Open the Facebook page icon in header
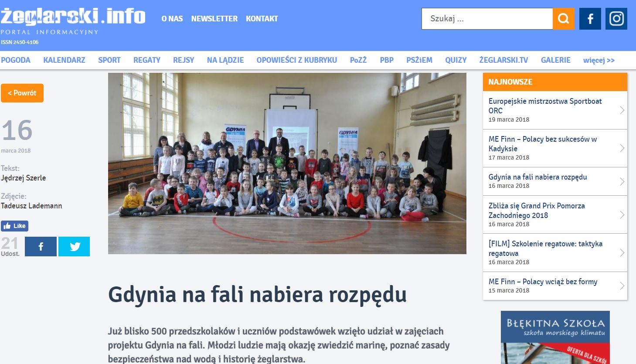Image resolution: width=636 pixels, height=364 pixels. (590, 19)
